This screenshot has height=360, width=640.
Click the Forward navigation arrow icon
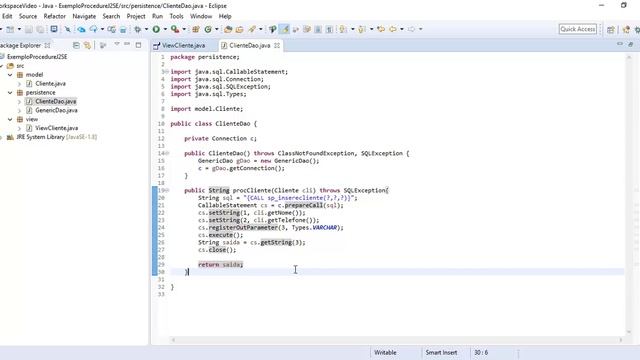[x=411, y=29]
